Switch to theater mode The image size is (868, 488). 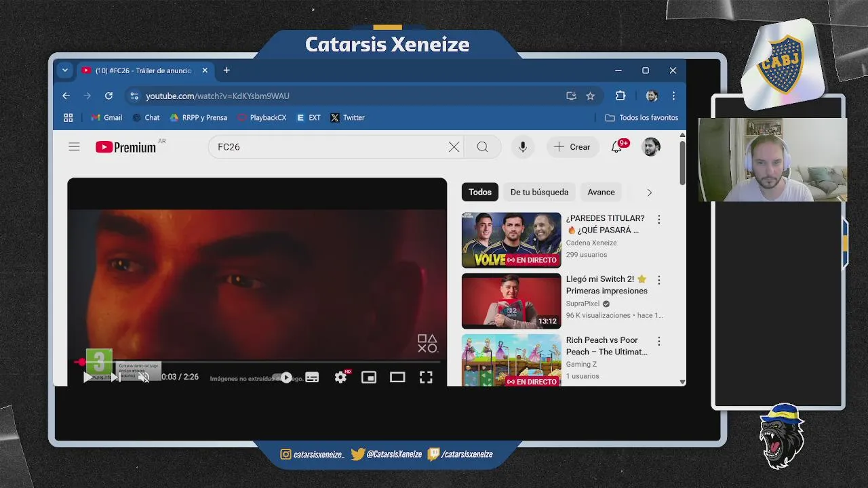(x=397, y=378)
